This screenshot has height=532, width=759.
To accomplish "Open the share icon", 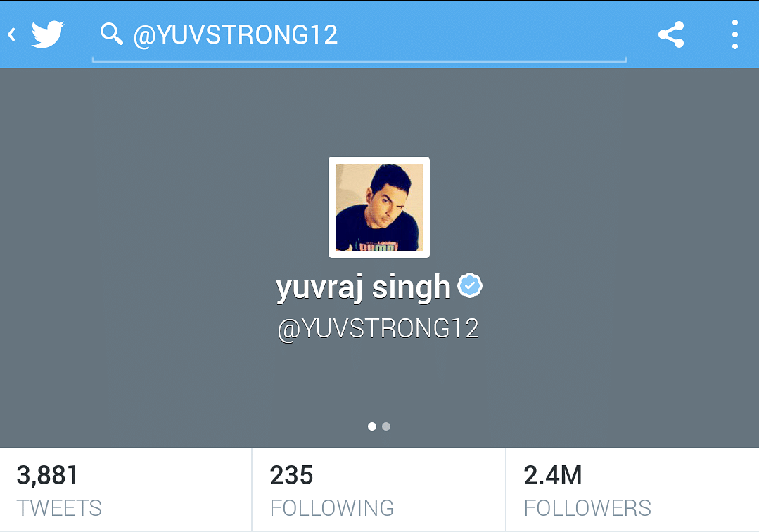I will (671, 34).
